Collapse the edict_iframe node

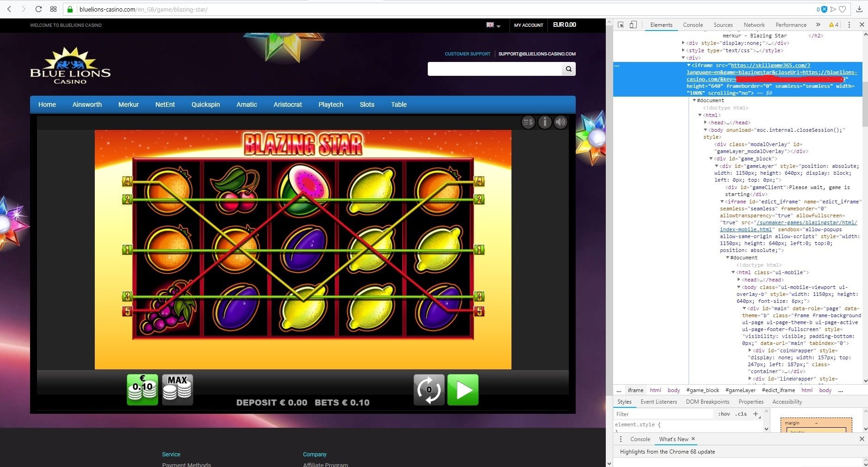pos(722,202)
